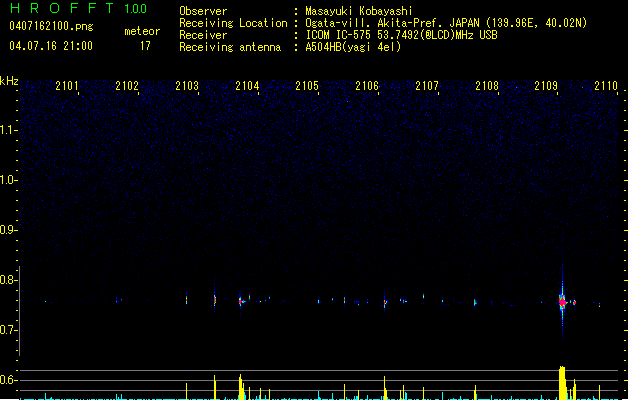Click the 0.7 kHz frequency tick label
Viewport: 629px width, 400px height.
pyautogui.click(x=8, y=330)
